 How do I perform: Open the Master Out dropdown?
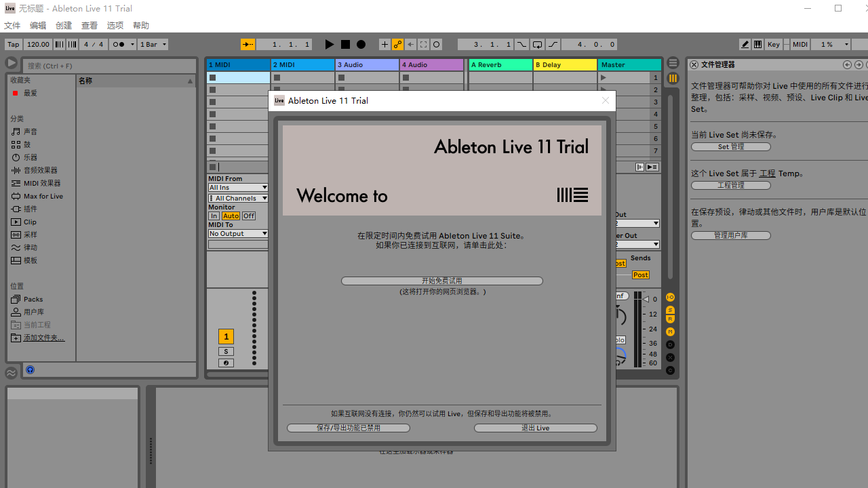pos(637,244)
